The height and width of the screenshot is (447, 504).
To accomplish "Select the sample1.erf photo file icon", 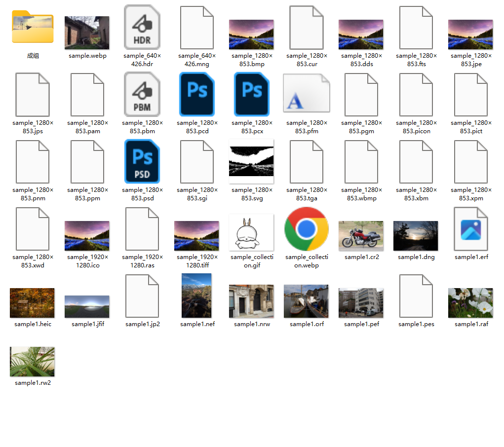I will (471, 229).
